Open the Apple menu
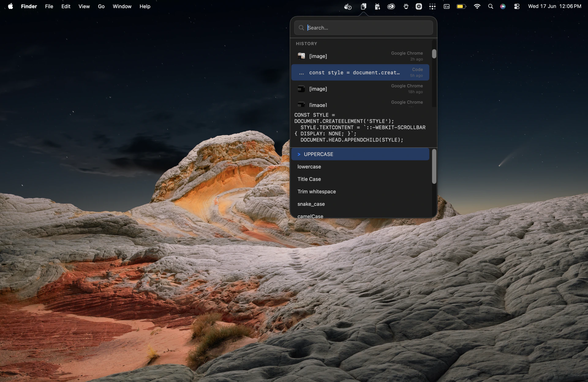This screenshot has height=382, width=588. 10,6
